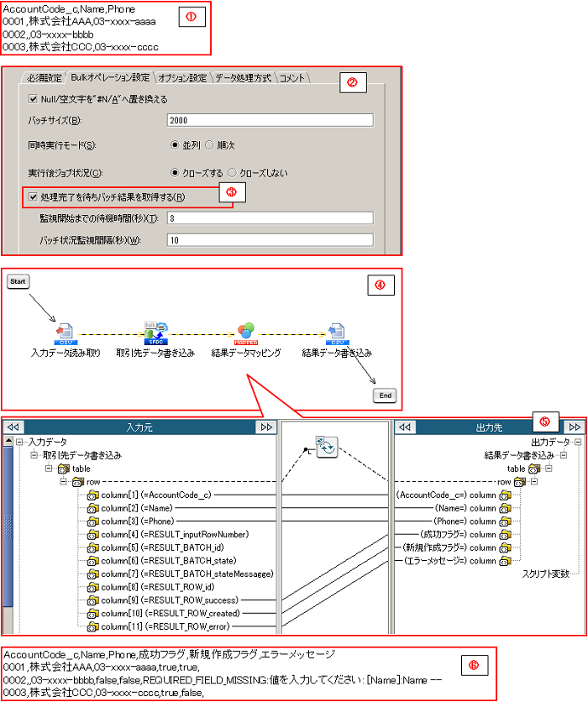Open the データ処理方式 tab
588x702 pixels.
[243, 78]
